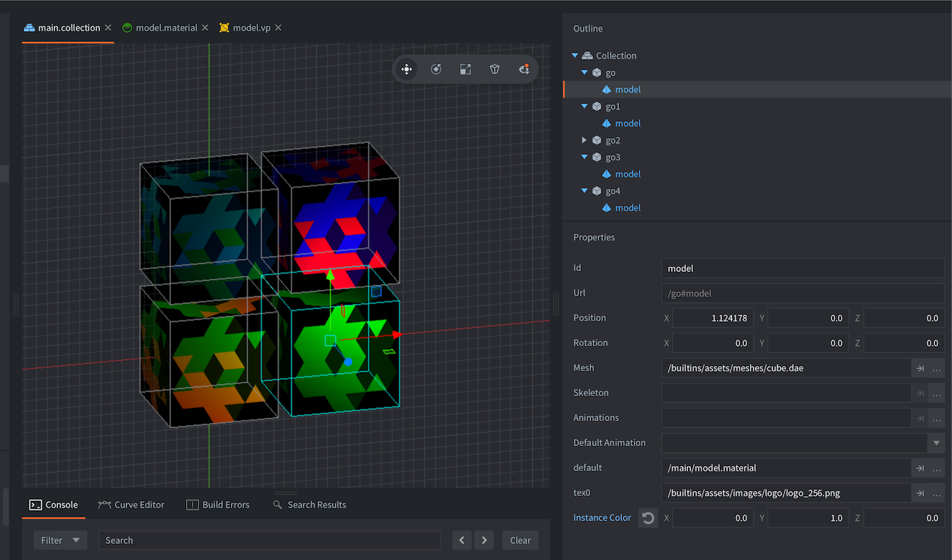Click inside the console Search field
Image resolution: width=952 pixels, height=560 pixels.
point(270,540)
